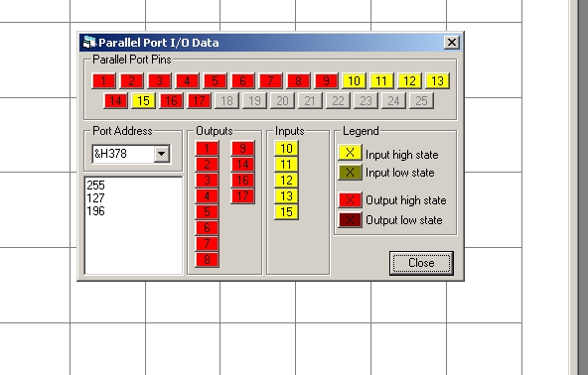Click disabled pin 23 in Parallel Port Pins
The height and width of the screenshot is (375, 588).
point(366,101)
